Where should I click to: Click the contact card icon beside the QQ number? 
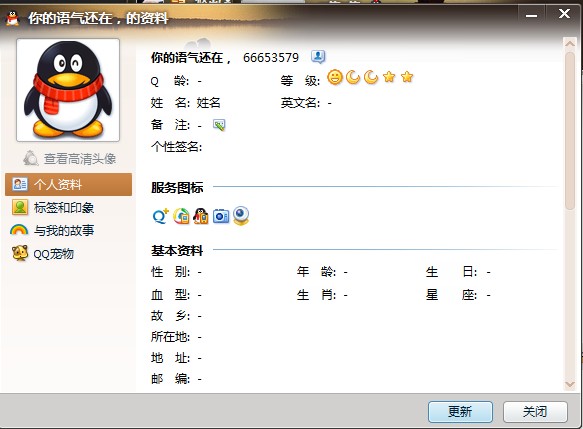tap(318, 57)
